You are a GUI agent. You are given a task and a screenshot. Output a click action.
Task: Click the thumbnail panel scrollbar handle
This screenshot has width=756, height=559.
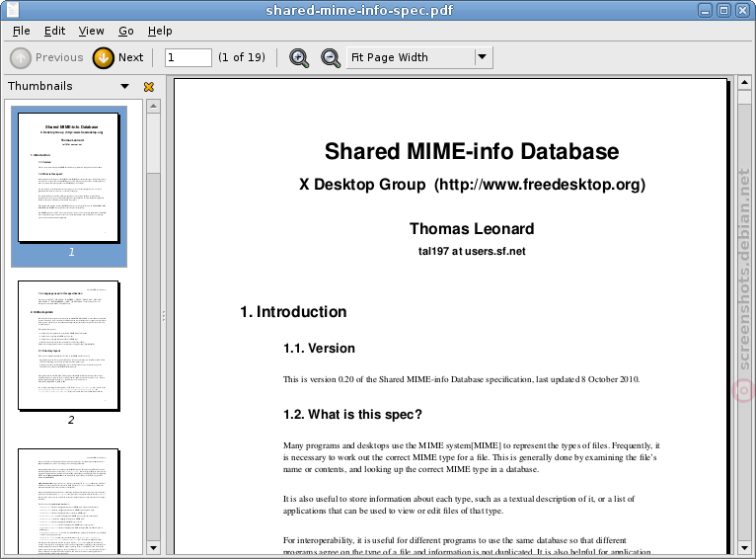(153, 143)
